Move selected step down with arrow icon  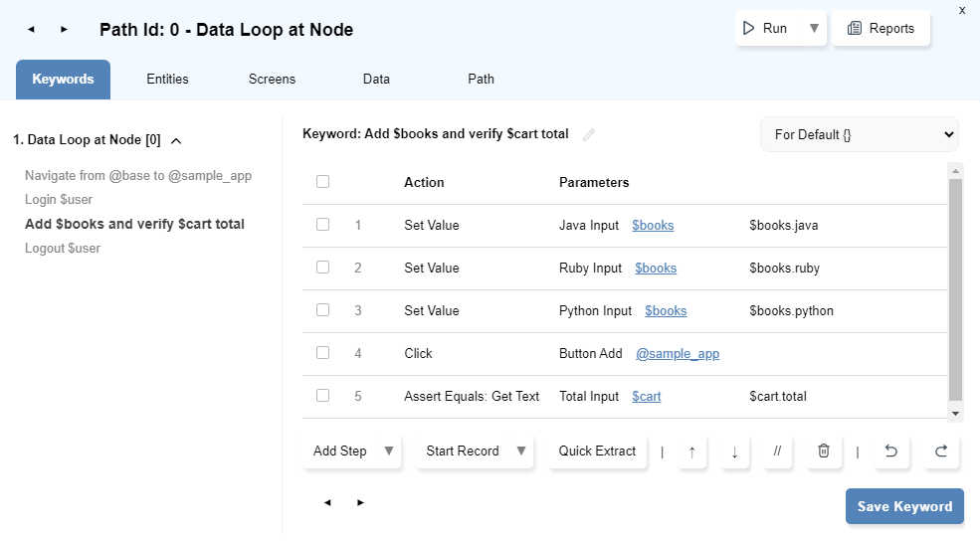(x=734, y=452)
